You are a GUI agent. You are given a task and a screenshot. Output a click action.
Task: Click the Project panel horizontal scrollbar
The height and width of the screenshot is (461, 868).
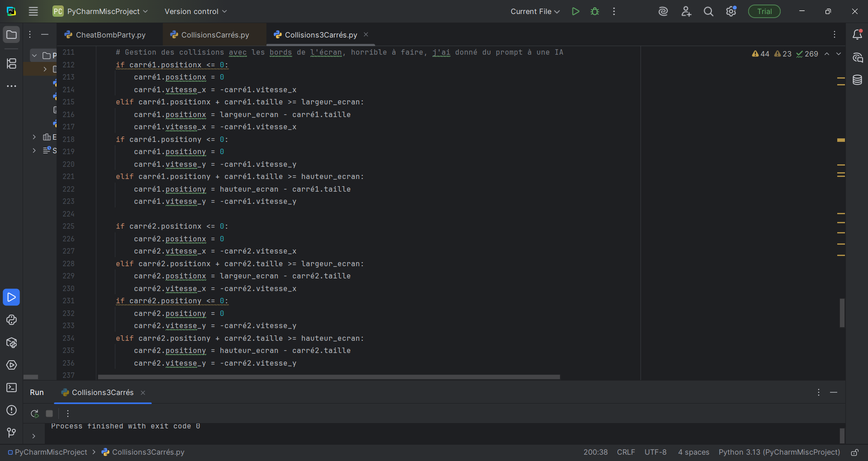(31, 376)
